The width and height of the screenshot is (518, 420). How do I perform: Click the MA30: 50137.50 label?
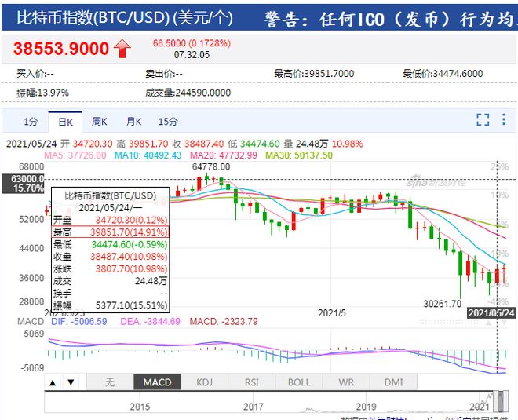(x=299, y=155)
